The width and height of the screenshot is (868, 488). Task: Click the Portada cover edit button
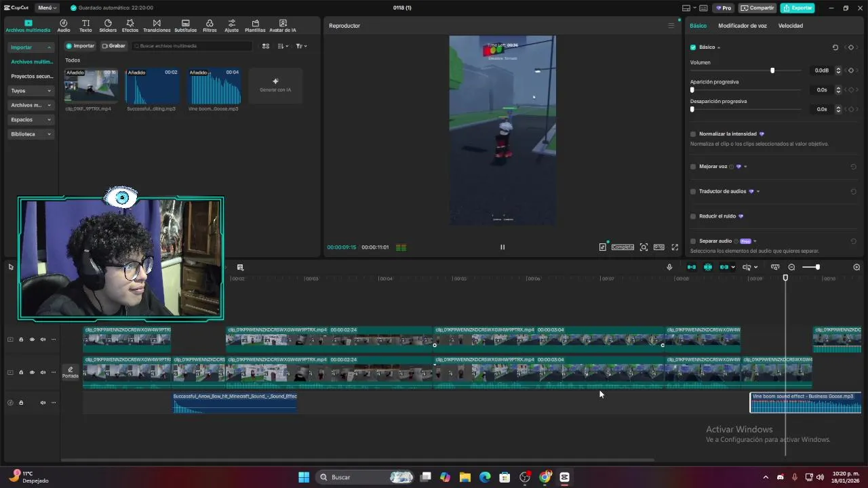pyautogui.click(x=71, y=372)
